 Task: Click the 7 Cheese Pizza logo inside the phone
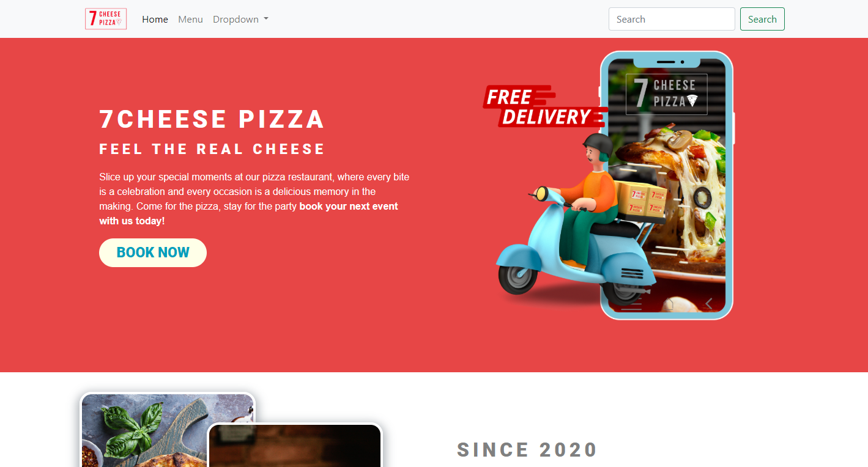click(666, 94)
